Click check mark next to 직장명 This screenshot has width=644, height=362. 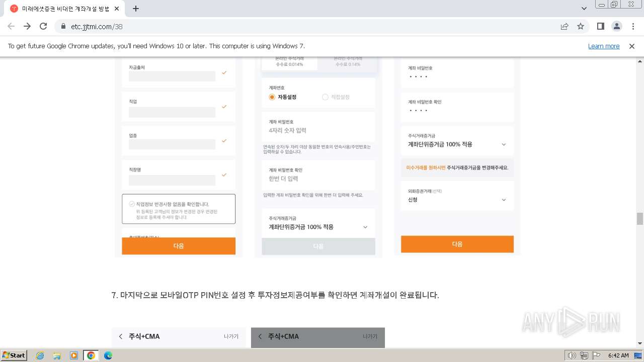point(224,175)
